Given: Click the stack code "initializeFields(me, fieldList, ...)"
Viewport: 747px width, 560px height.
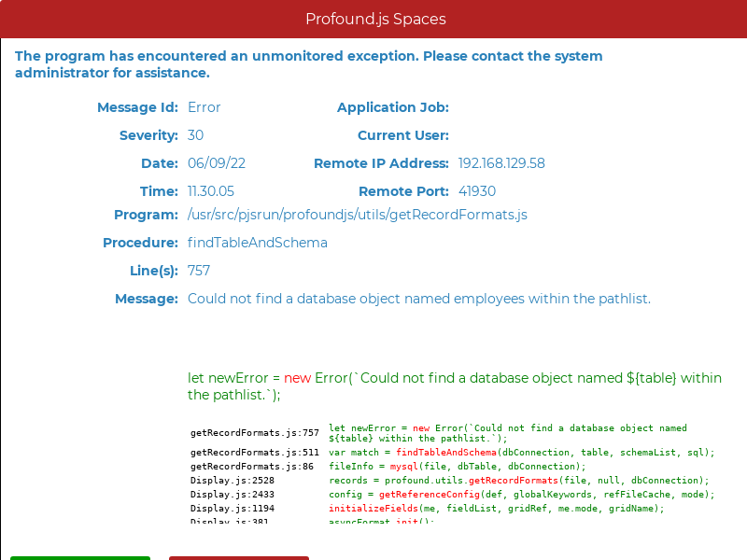Looking at the screenshot, I should click(x=497, y=509).
